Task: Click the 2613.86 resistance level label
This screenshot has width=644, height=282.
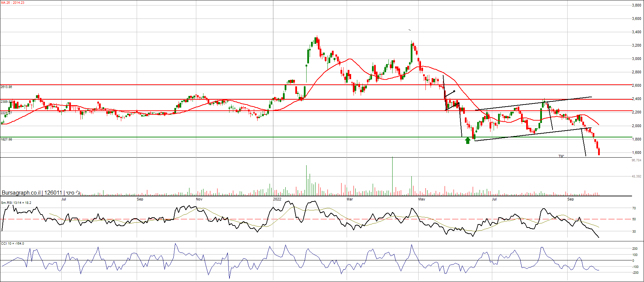Action: click(x=6, y=87)
